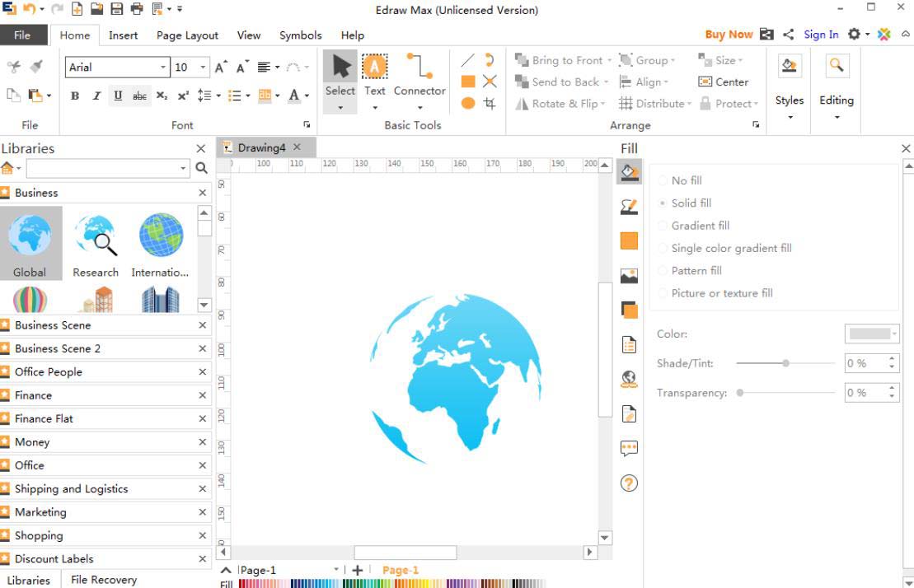The width and height of the screenshot is (914, 588).
Task: Open the font color dropdown arrow
Action: (307, 96)
